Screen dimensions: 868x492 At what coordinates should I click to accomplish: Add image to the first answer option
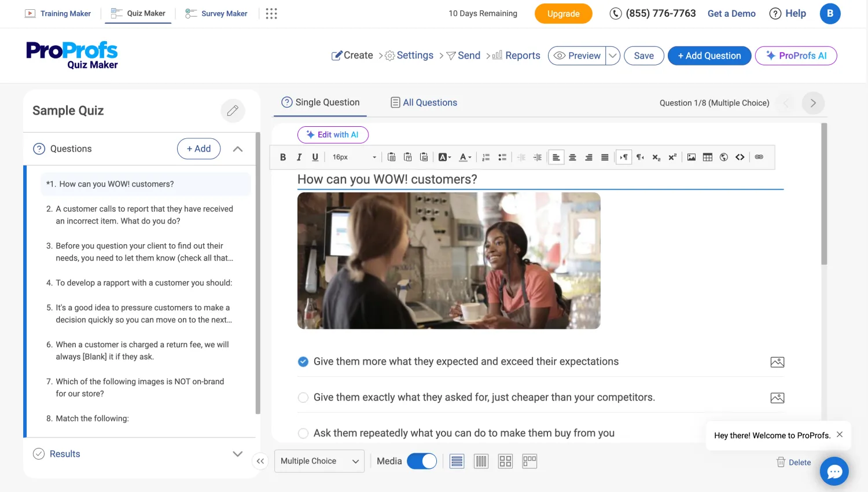tap(777, 362)
